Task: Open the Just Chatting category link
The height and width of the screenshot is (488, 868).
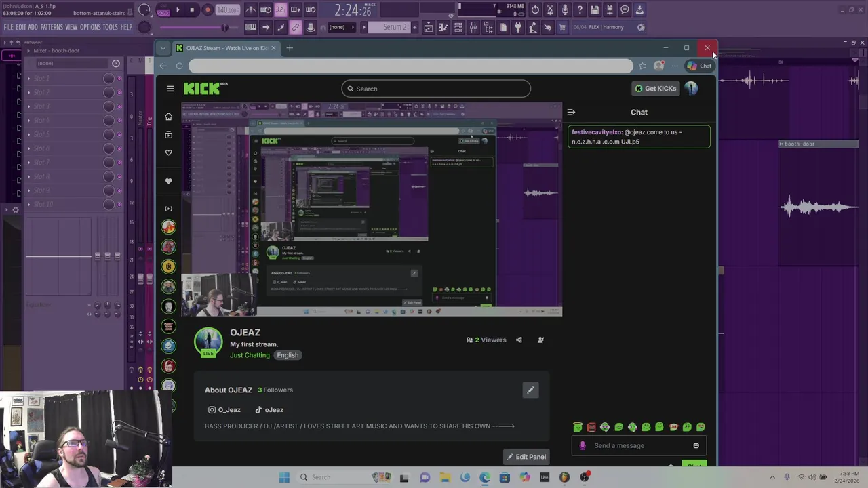Action: pos(250,355)
